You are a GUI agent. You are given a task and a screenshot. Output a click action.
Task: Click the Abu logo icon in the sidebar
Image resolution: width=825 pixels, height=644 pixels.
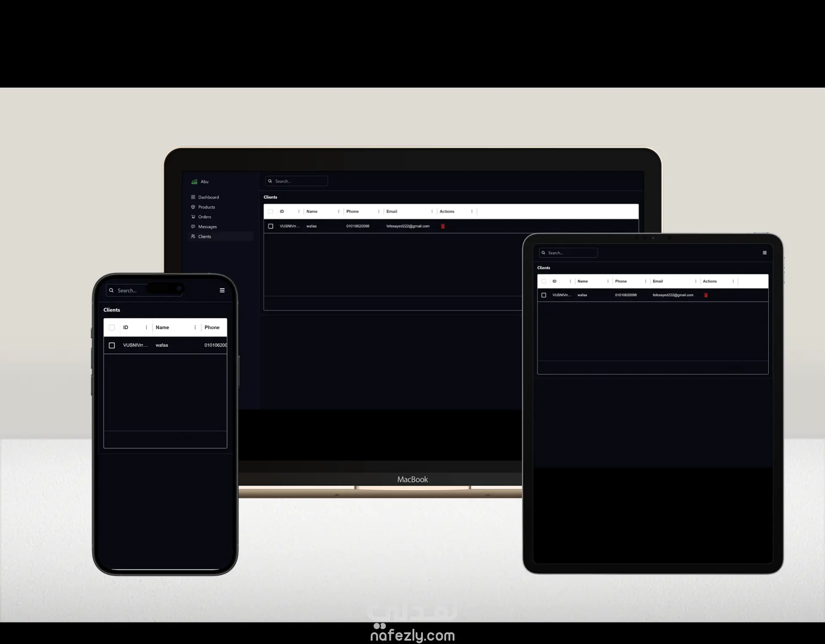(x=194, y=182)
